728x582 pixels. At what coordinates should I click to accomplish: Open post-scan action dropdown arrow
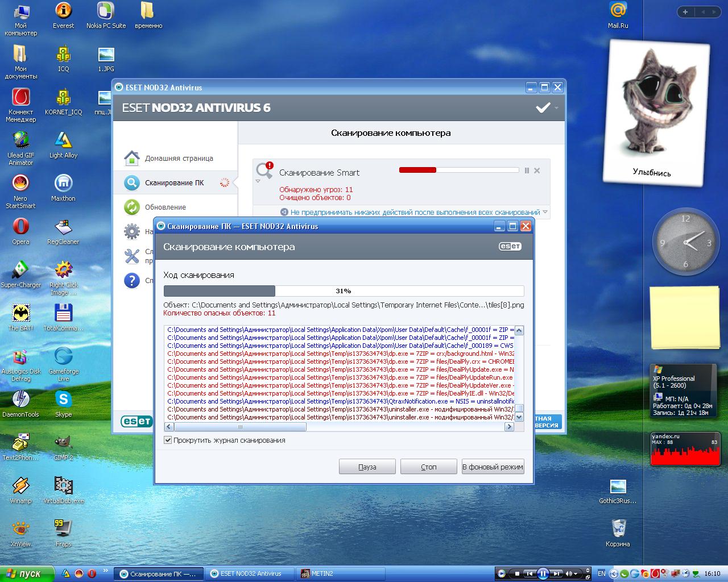coord(545,212)
